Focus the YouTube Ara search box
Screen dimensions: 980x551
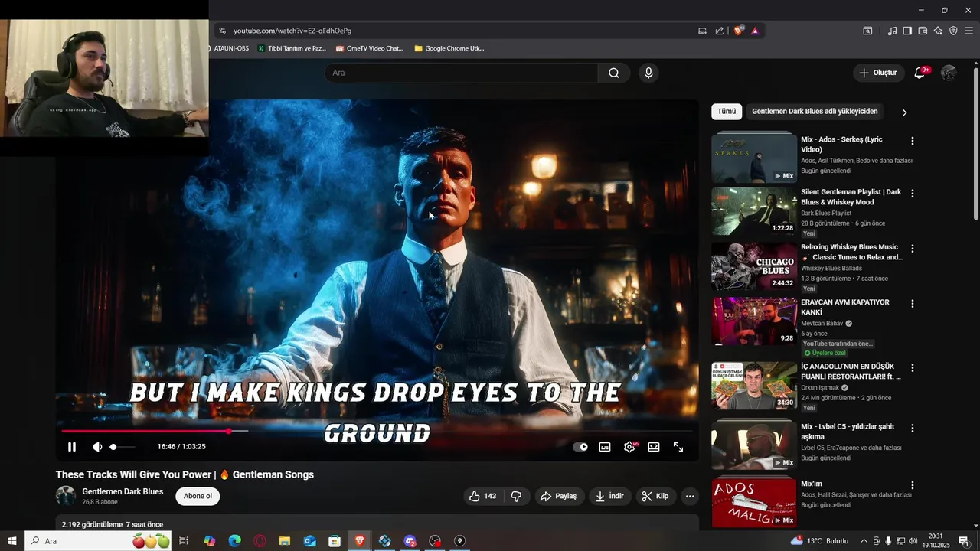point(461,73)
